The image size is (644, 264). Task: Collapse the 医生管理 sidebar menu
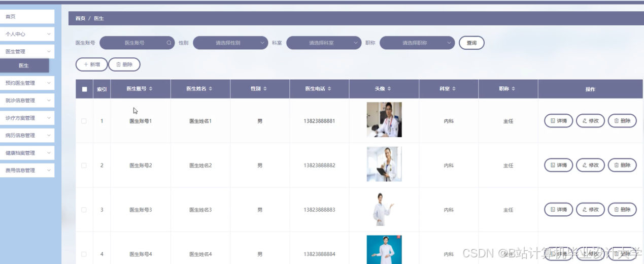(27, 51)
